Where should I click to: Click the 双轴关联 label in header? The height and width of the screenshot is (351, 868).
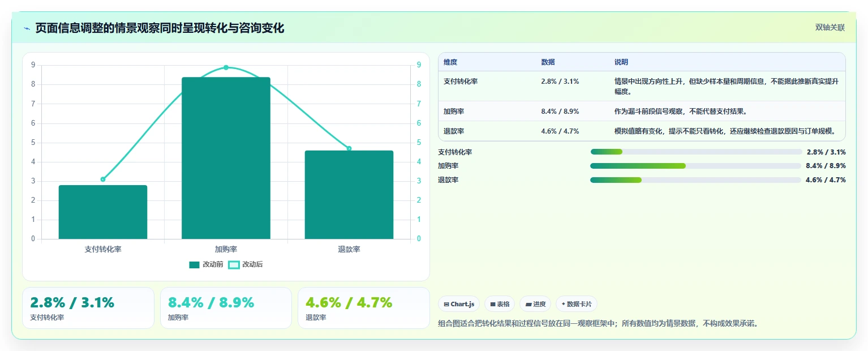click(x=830, y=28)
